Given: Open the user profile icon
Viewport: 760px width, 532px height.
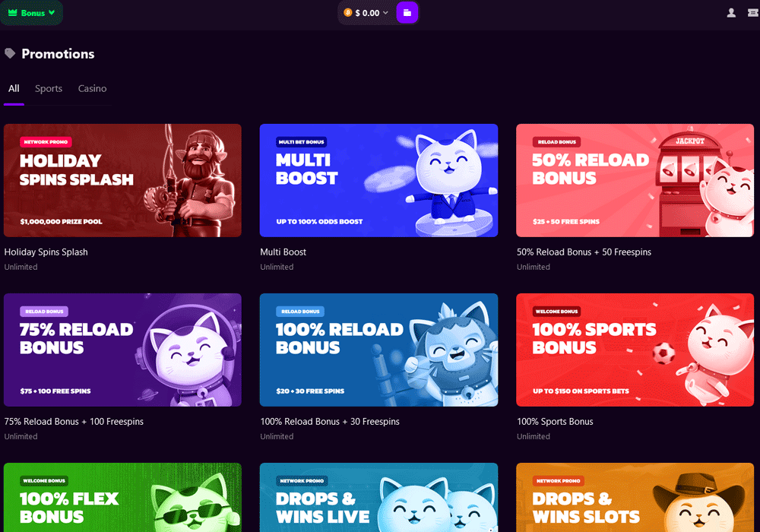Looking at the screenshot, I should (x=731, y=13).
